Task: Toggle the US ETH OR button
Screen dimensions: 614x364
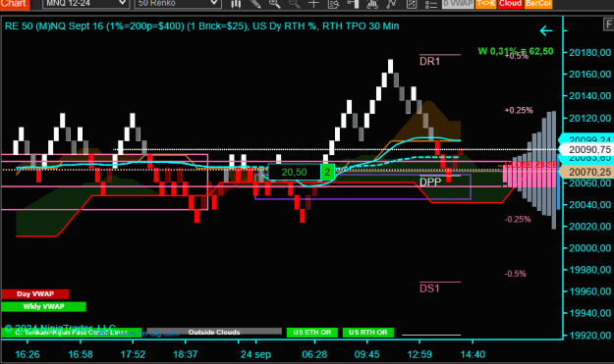Action: point(311,333)
